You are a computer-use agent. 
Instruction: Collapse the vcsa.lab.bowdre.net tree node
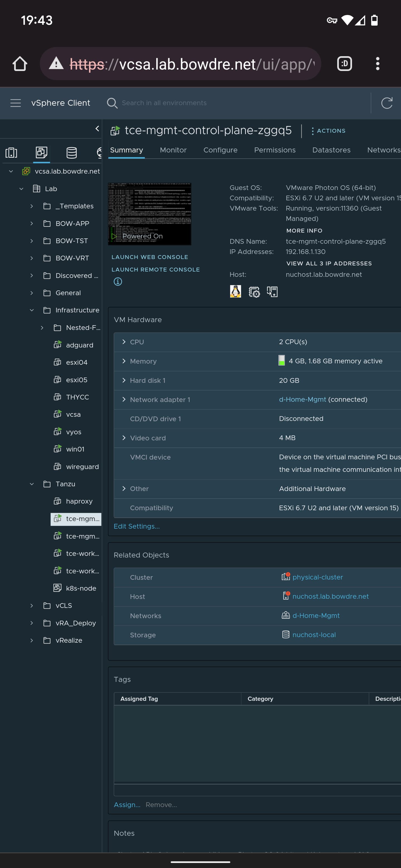click(11, 171)
